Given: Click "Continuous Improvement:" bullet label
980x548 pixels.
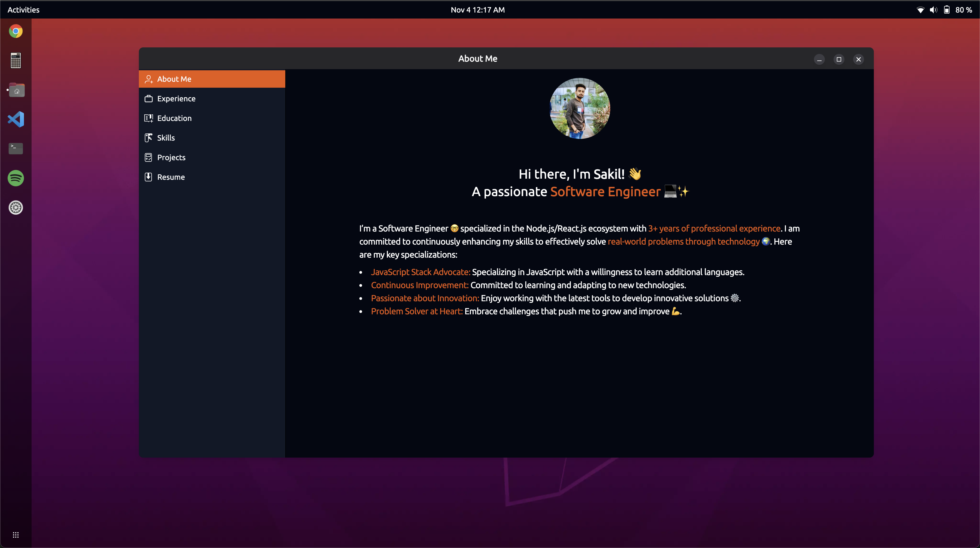Looking at the screenshot, I should (x=419, y=285).
